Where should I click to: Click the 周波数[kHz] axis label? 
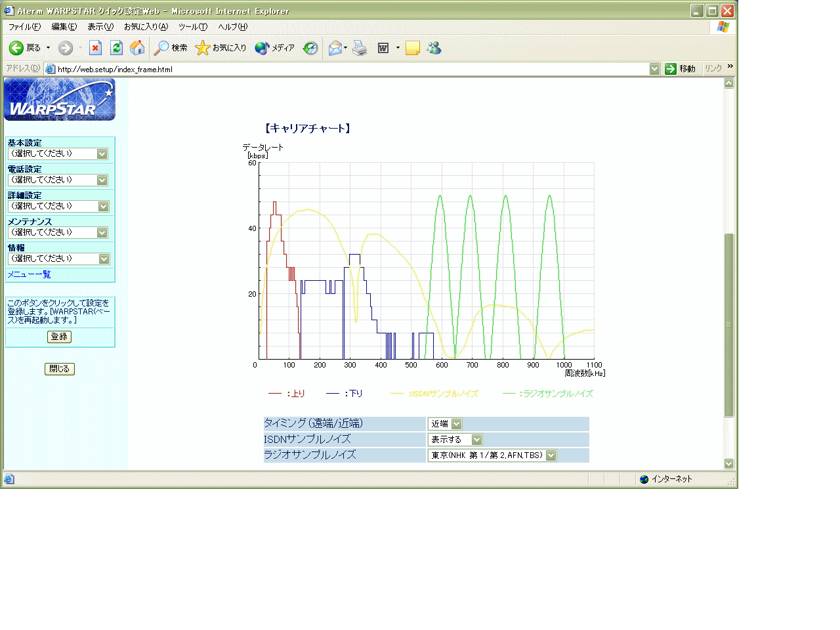tap(585, 373)
